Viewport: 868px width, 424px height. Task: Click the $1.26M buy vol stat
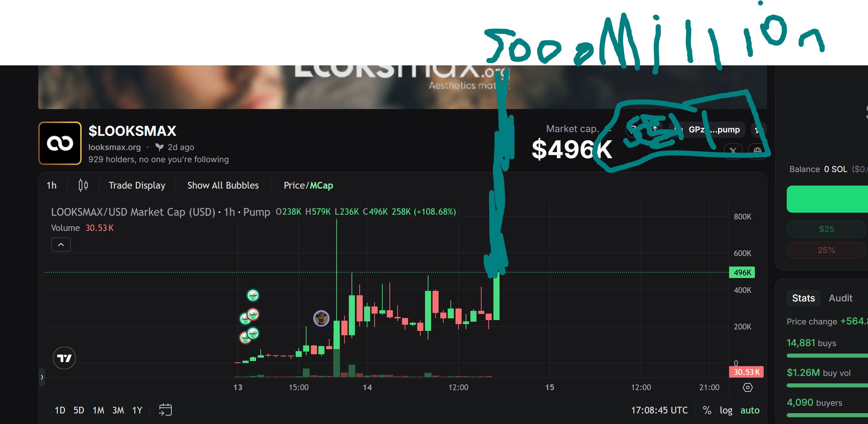(x=819, y=373)
